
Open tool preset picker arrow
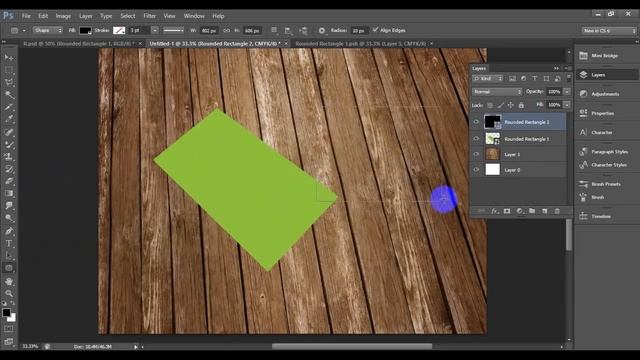(24, 31)
